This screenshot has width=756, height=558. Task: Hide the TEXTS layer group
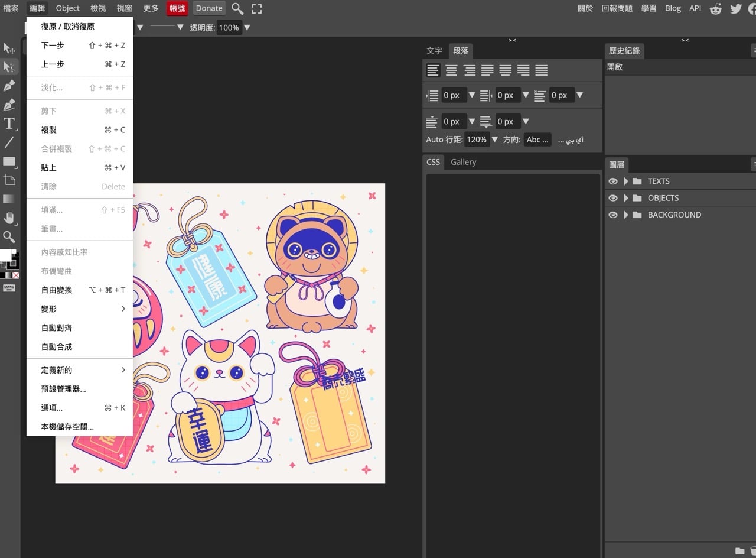pos(613,181)
